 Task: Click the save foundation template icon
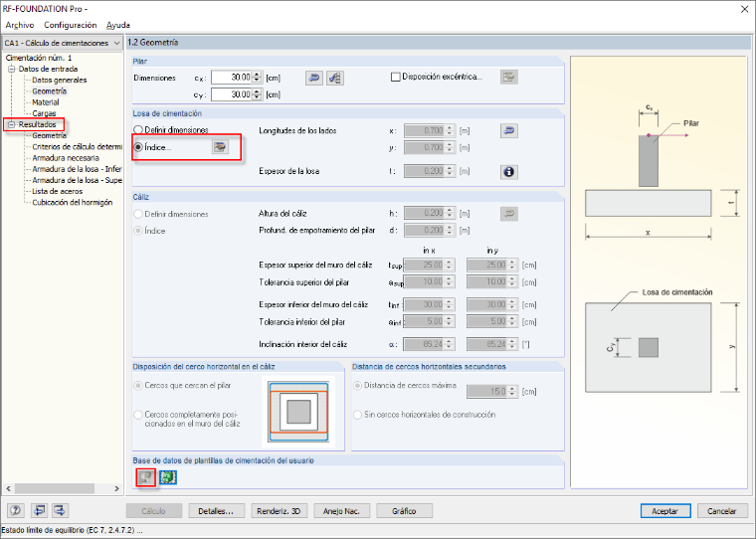(146, 477)
